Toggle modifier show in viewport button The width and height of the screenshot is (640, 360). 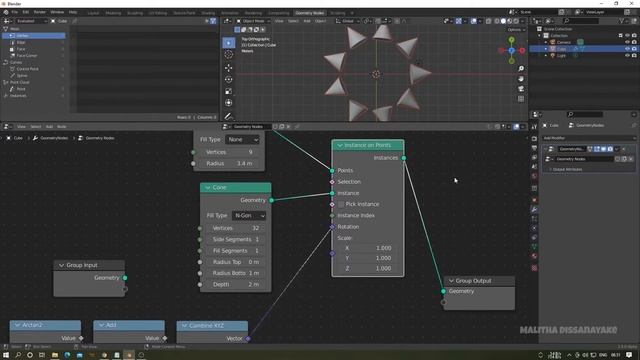coord(603,149)
